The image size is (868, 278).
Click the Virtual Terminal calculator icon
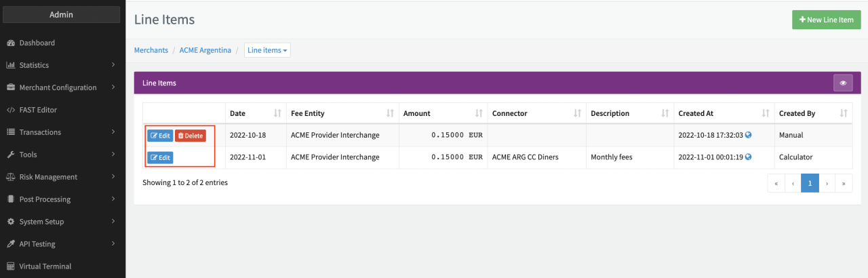click(x=11, y=266)
